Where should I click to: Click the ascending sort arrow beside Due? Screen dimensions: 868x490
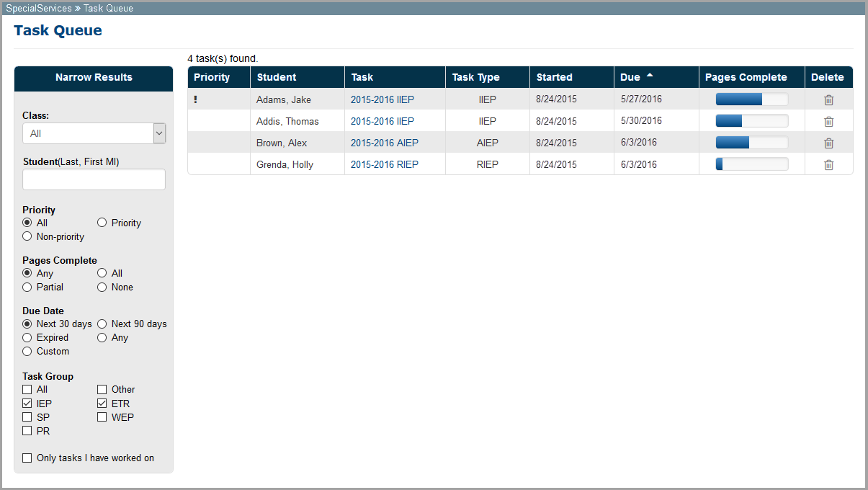point(650,76)
